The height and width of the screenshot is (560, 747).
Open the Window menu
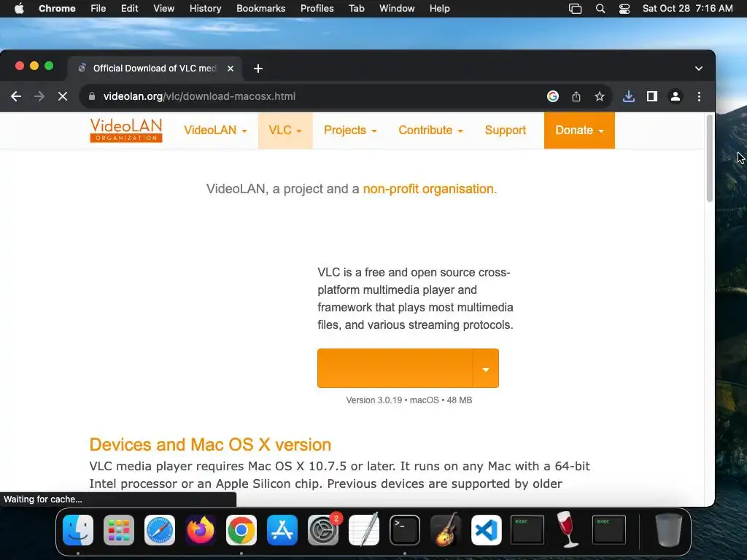coord(397,9)
